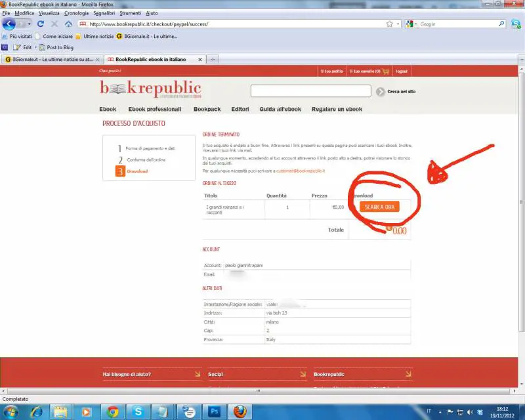Open the Visualizza menu

(x=49, y=13)
